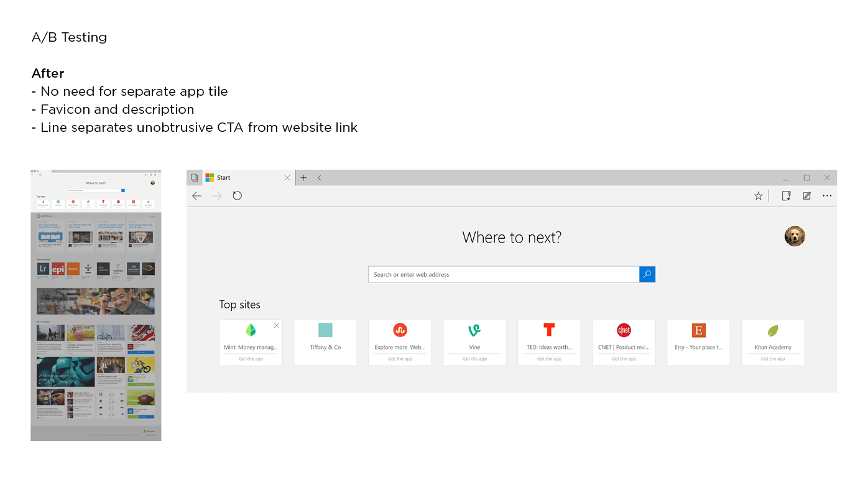Click Get the app under Mint
868x490 pixels.
click(251, 359)
